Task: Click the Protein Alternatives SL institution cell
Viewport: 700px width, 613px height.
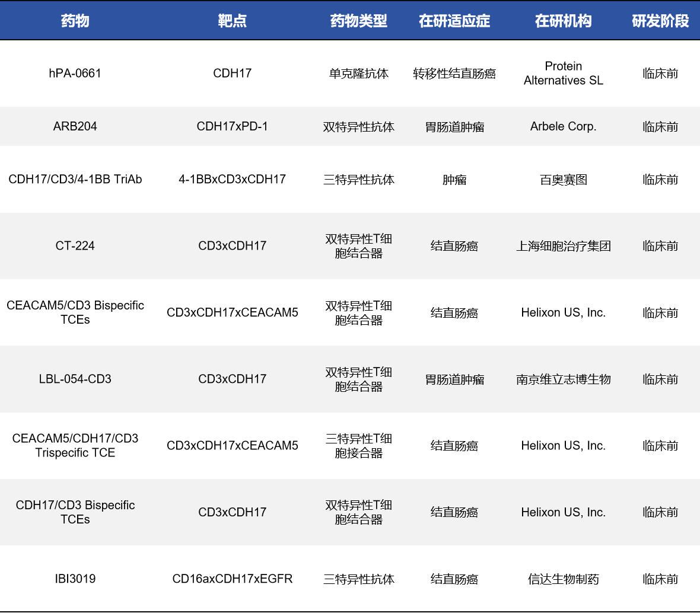Action: tap(563, 74)
